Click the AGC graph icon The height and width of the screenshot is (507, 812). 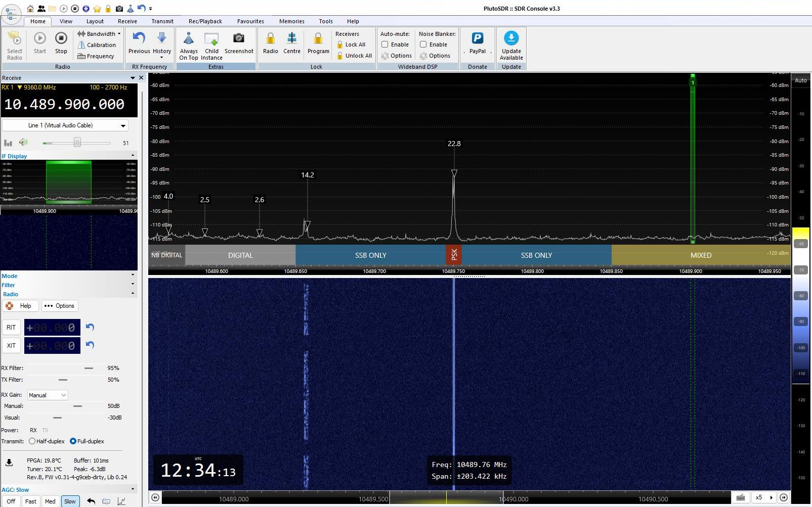[x=121, y=501]
